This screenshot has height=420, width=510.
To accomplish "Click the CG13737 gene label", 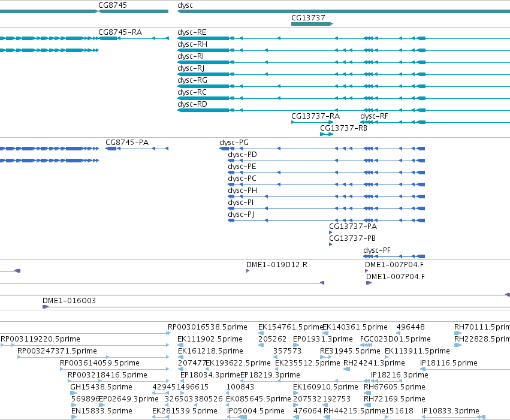I will pos(308,18).
